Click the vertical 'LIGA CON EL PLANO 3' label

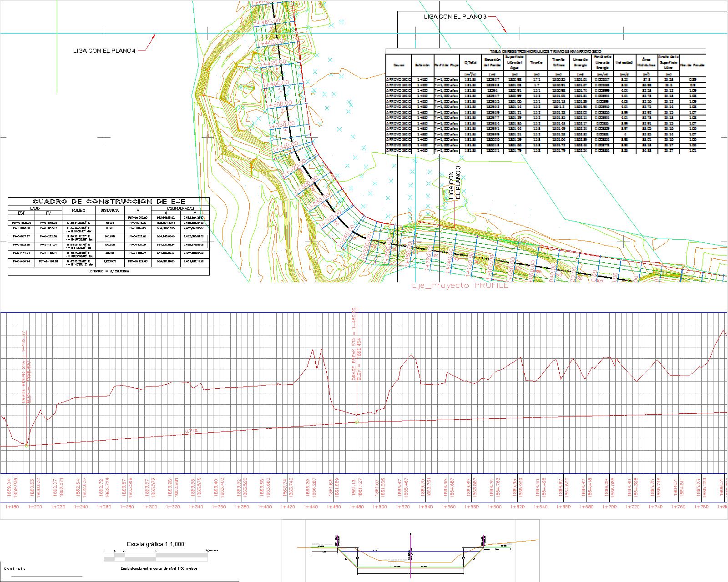(455, 182)
